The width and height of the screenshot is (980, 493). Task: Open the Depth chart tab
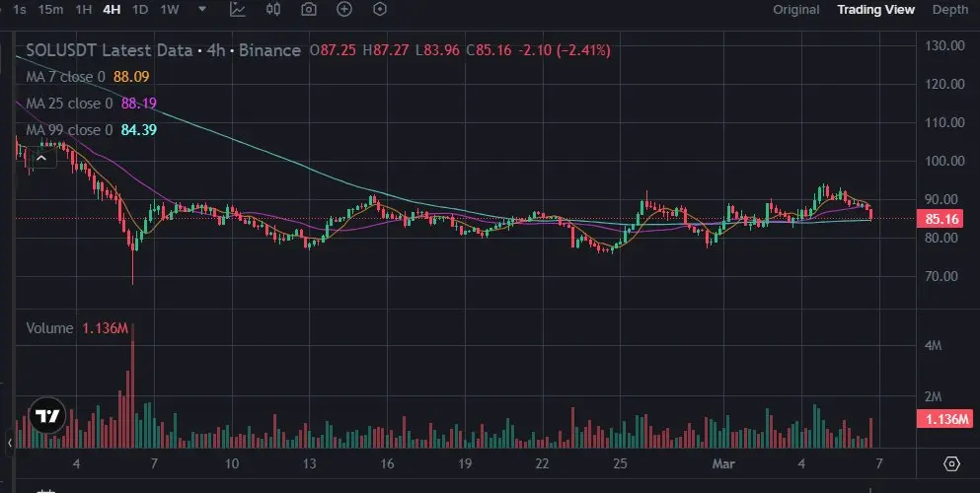point(949,10)
